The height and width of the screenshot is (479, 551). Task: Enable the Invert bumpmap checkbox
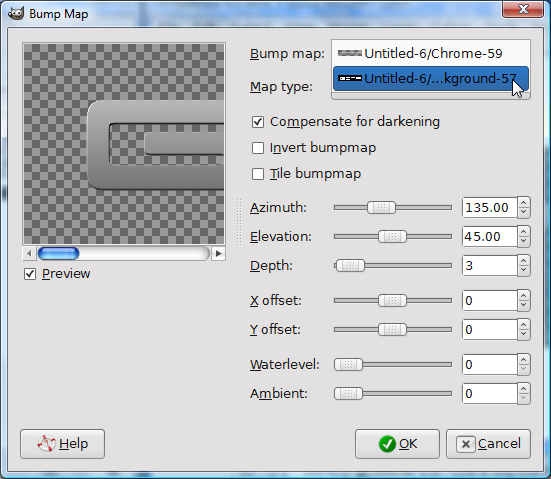(x=258, y=148)
